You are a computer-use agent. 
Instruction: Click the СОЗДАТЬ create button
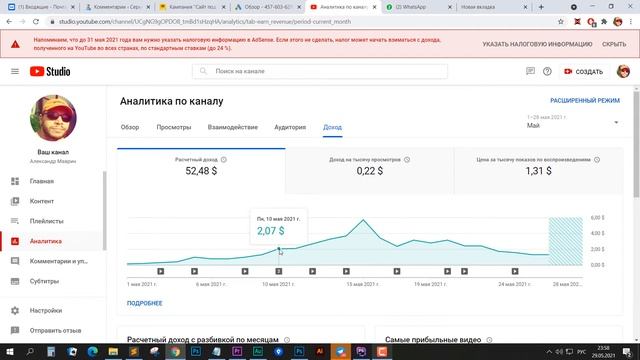[x=584, y=71]
